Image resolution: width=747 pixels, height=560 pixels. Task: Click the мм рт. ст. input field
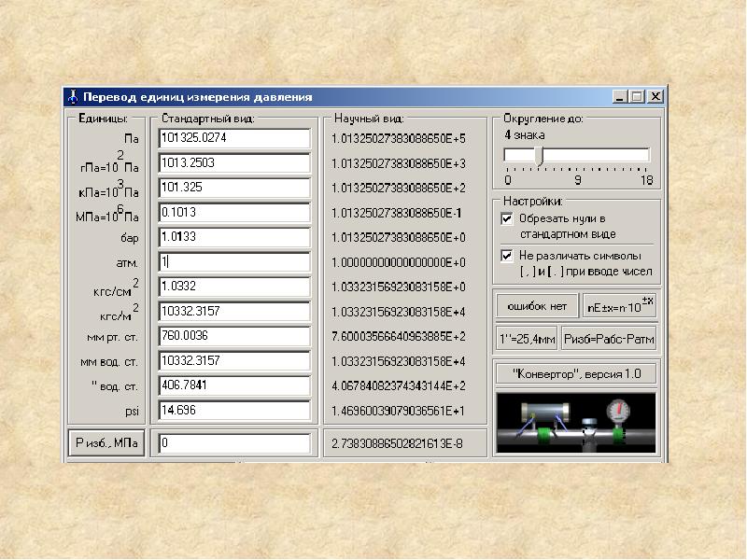233,336
